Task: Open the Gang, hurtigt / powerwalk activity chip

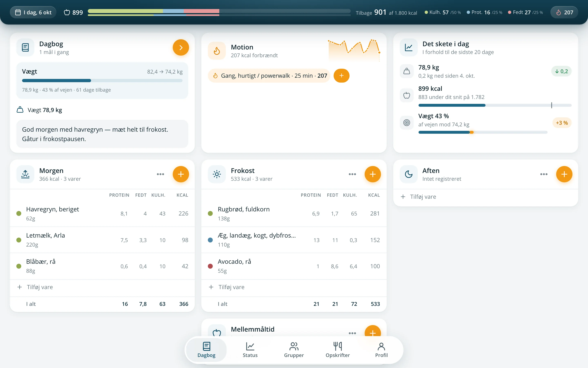Action: [x=269, y=76]
